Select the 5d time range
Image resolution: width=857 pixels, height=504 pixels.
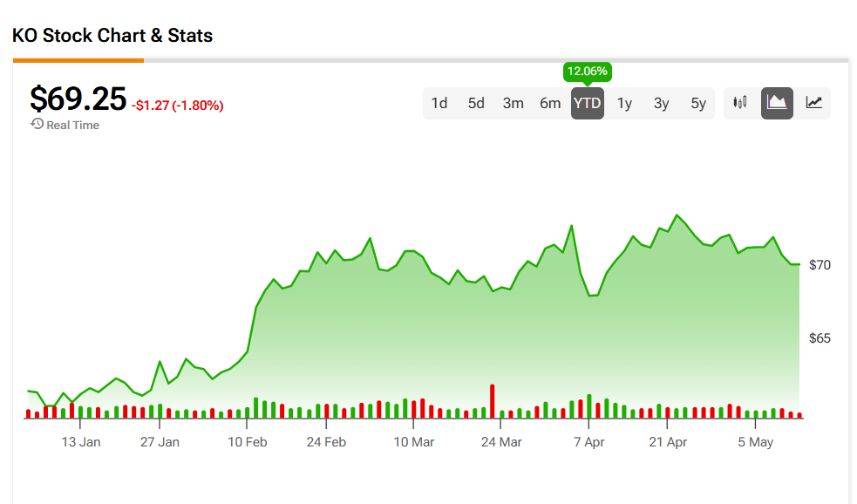click(476, 103)
